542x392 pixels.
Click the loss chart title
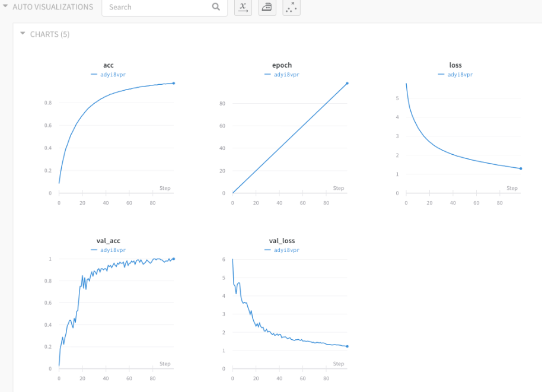[455, 65]
